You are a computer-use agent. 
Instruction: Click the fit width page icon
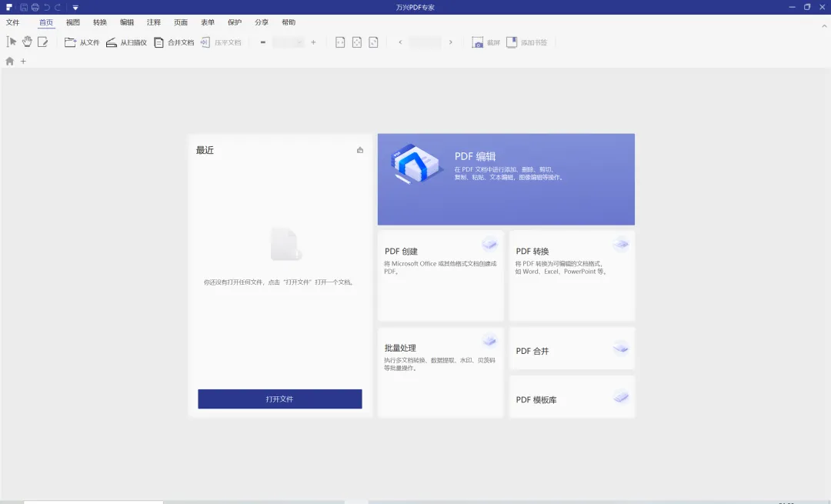tap(340, 42)
